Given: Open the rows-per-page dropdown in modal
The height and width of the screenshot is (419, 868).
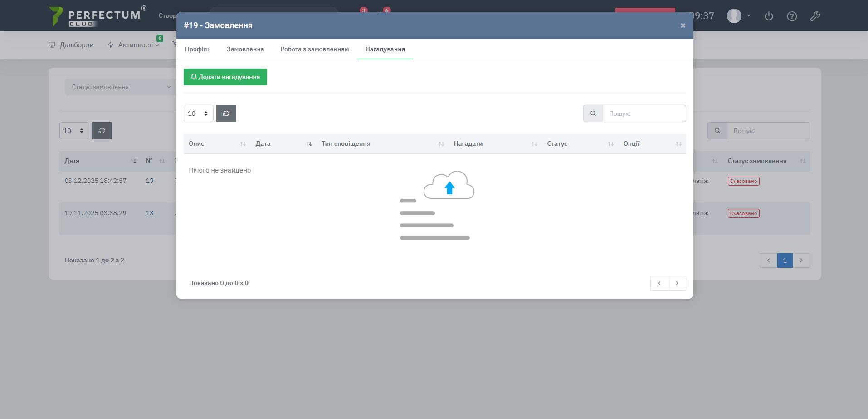Looking at the screenshot, I should tap(198, 113).
